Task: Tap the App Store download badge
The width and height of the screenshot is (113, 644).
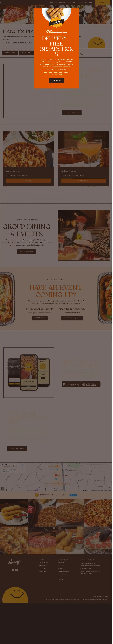Action: pyautogui.click(x=90, y=384)
